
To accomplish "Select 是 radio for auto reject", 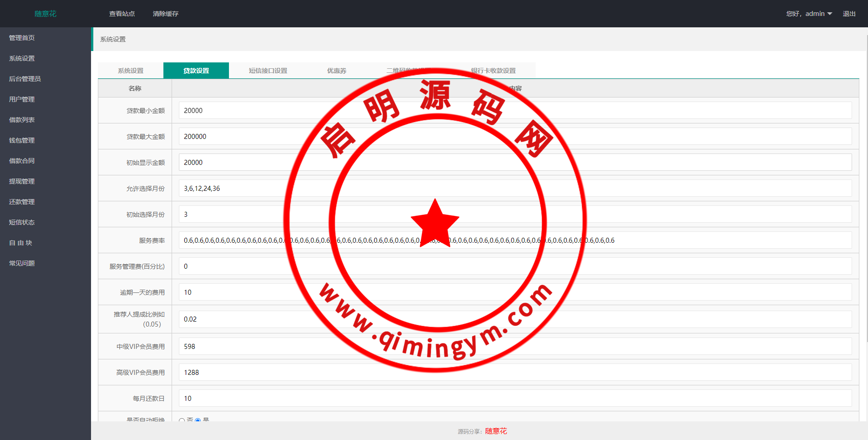I will point(198,420).
